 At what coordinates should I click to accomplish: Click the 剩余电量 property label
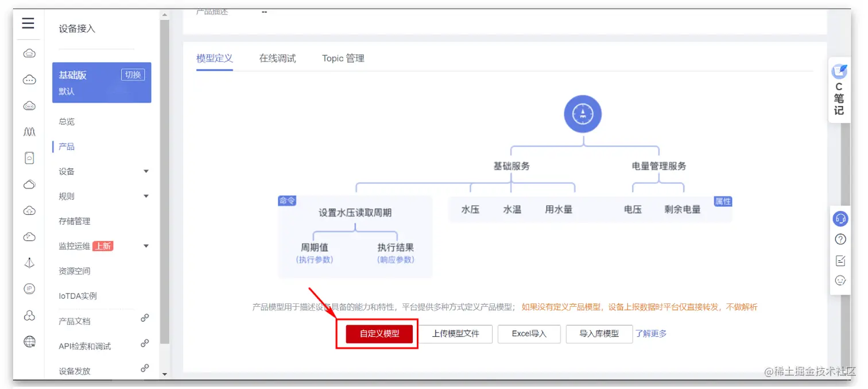click(683, 210)
